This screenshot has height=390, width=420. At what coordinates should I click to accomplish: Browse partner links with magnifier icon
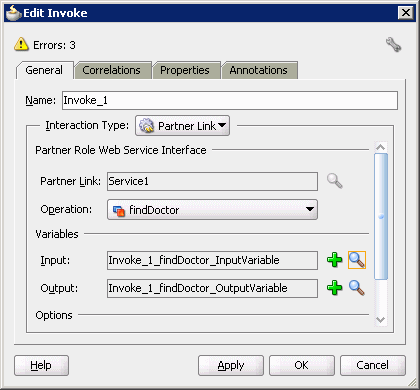335,181
